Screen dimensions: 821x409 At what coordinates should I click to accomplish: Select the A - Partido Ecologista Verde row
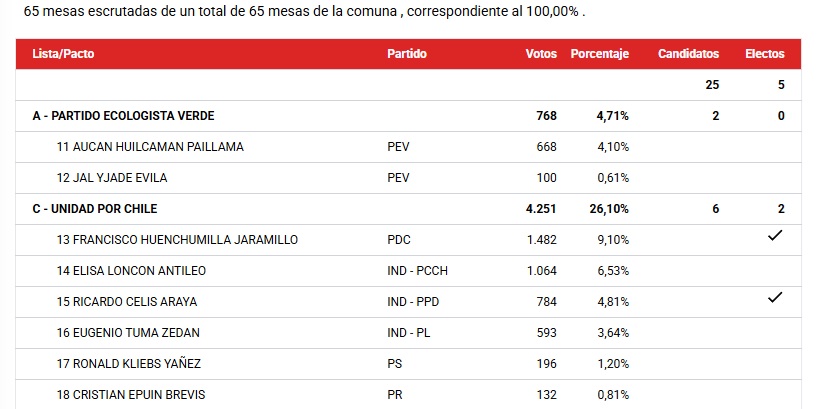pyautogui.click(x=123, y=116)
